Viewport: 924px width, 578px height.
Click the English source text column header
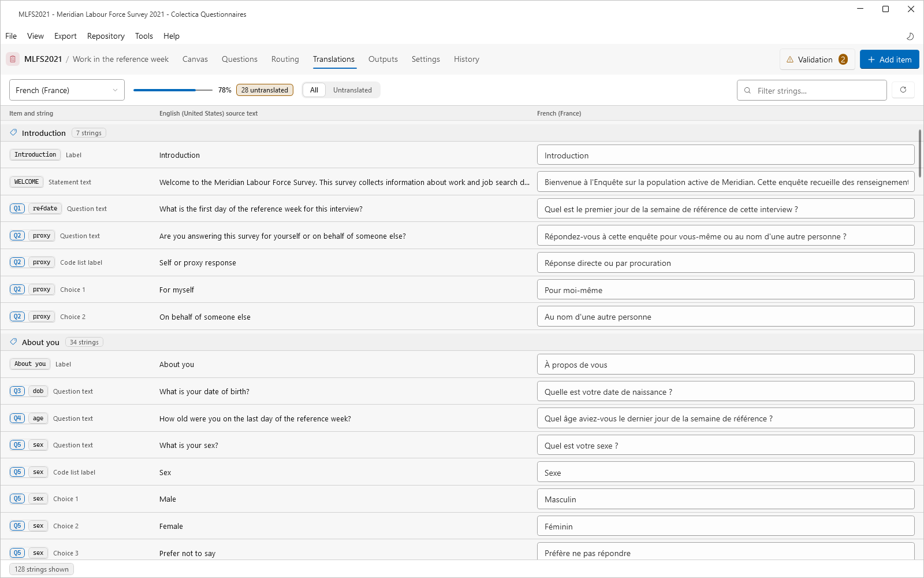coord(208,113)
